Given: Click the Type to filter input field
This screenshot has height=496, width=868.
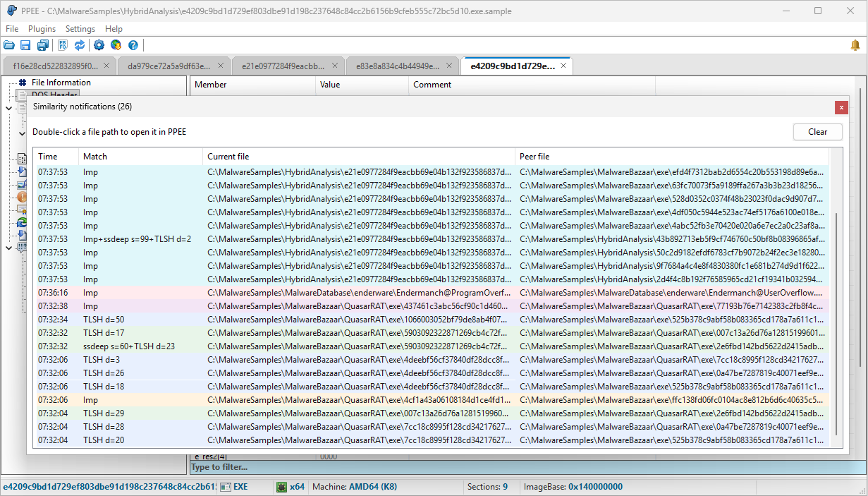Looking at the screenshot, I should (x=527, y=467).
